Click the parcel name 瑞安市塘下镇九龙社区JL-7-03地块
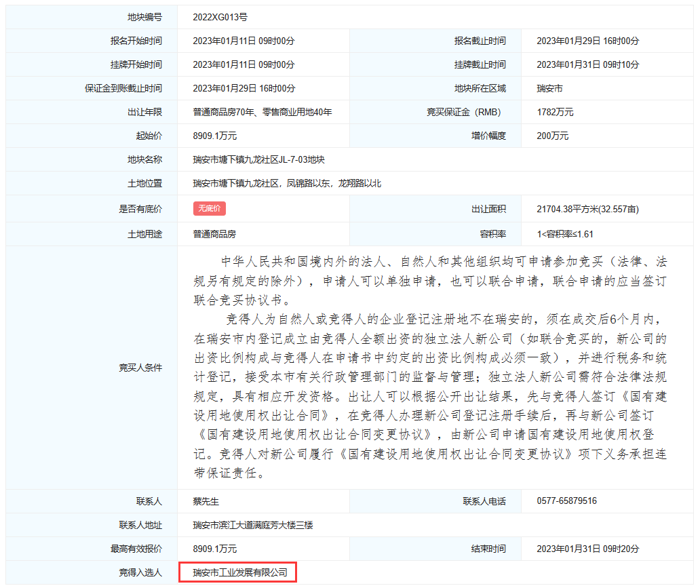The image size is (700, 588). tap(258, 160)
